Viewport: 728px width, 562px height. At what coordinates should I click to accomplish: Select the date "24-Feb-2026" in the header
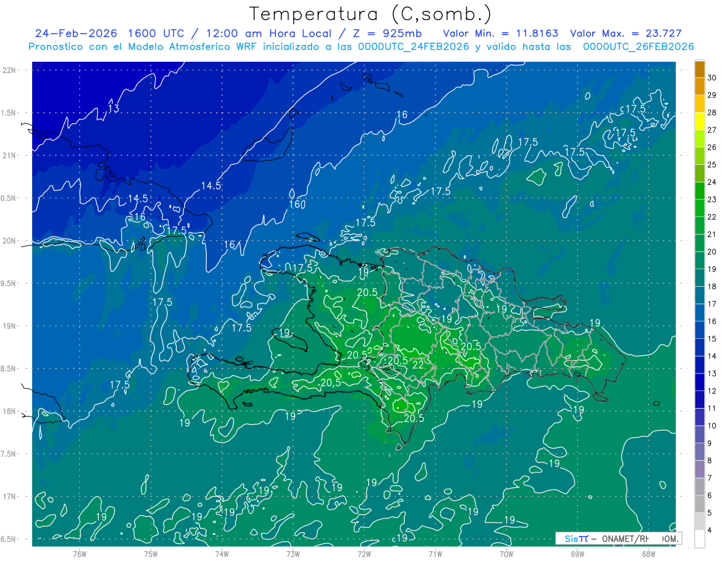(x=76, y=33)
